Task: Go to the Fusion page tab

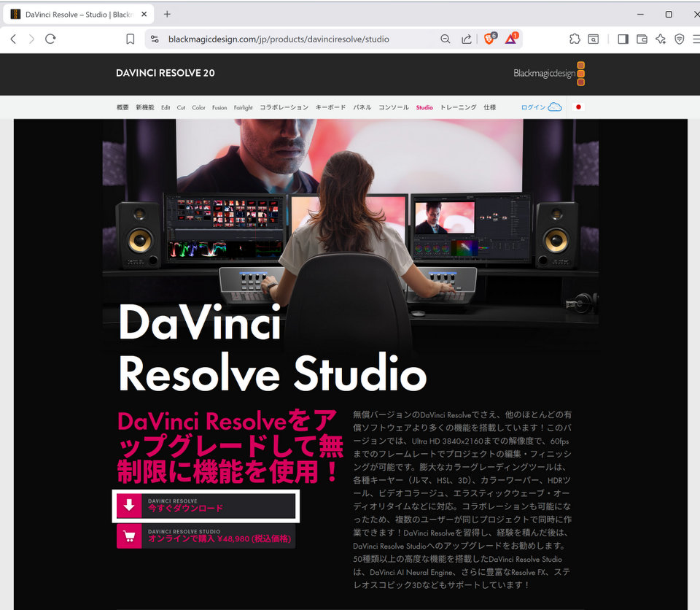Action: [x=219, y=108]
